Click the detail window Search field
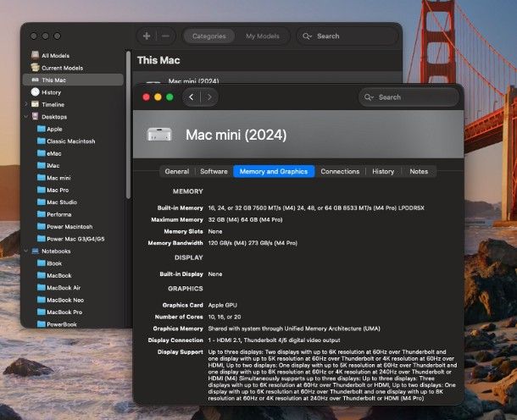The width and height of the screenshot is (517, 420). 409,97
